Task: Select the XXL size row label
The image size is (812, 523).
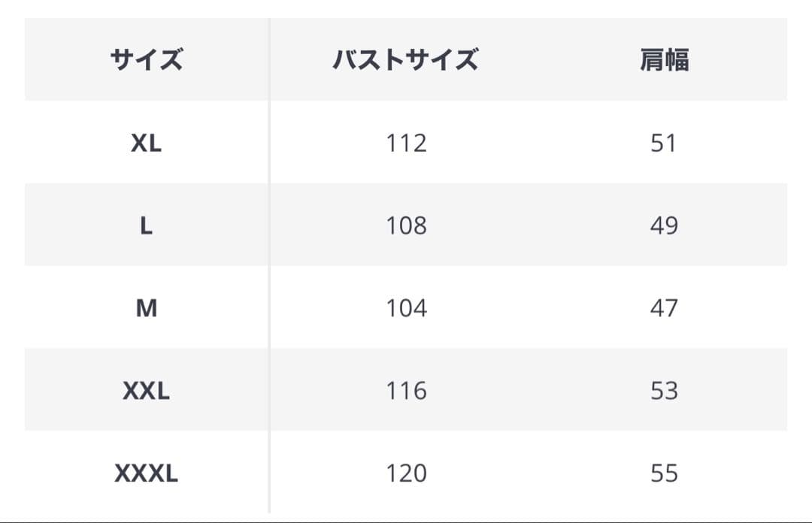Action: tap(146, 391)
